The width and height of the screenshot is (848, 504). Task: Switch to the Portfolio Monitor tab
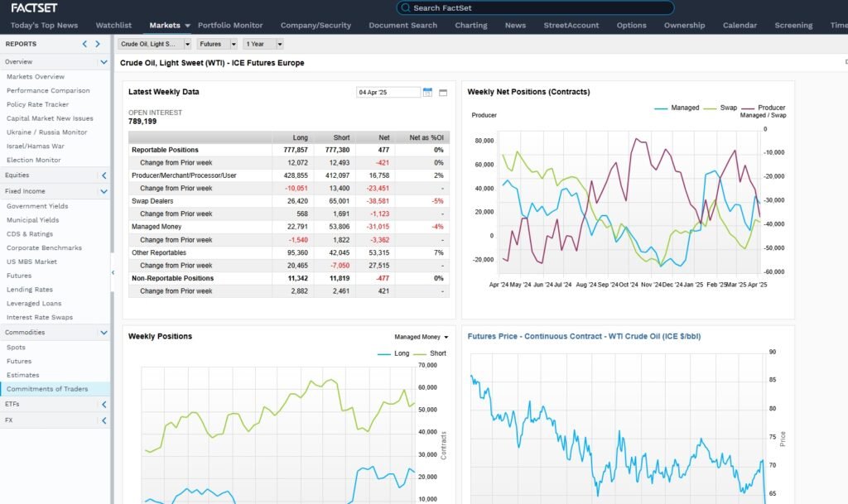point(230,26)
